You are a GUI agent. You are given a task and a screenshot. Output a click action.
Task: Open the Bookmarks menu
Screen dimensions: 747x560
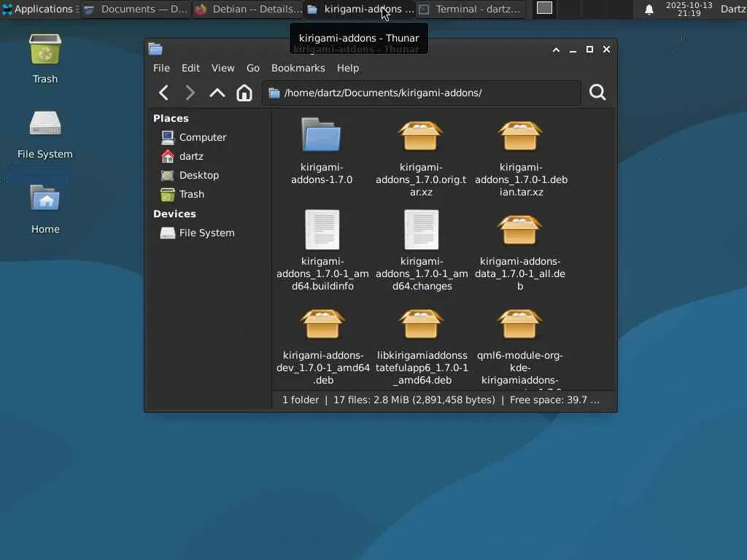point(298,68)
